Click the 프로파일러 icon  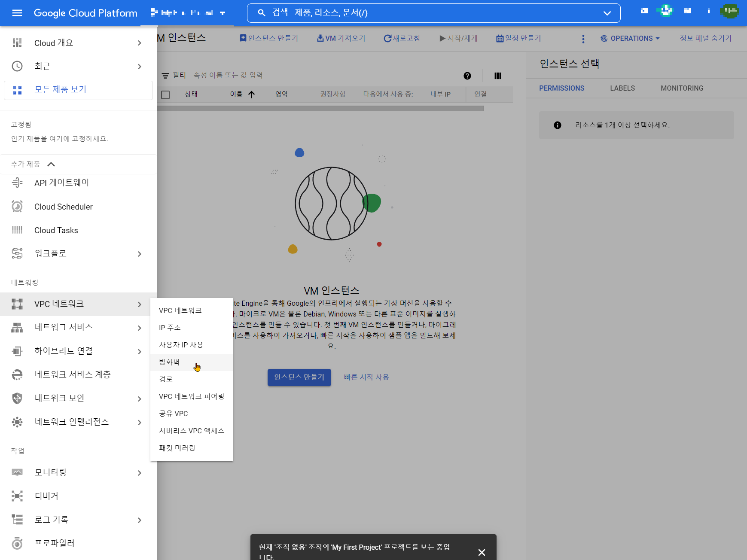[17, 543]
